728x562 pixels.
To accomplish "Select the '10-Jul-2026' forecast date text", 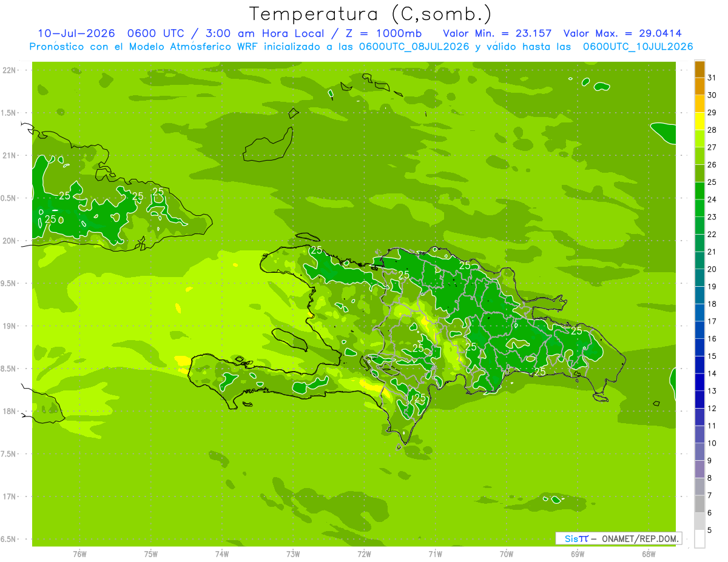I will 76,33.
